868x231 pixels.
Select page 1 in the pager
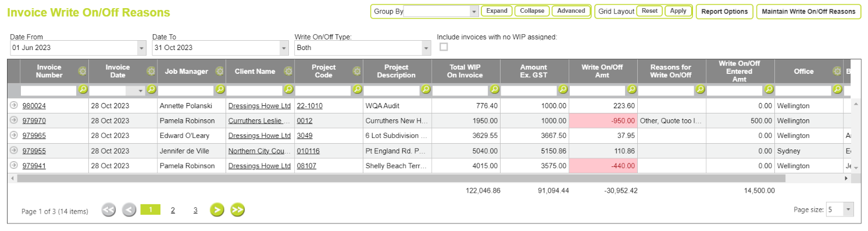tap(150, 209)
